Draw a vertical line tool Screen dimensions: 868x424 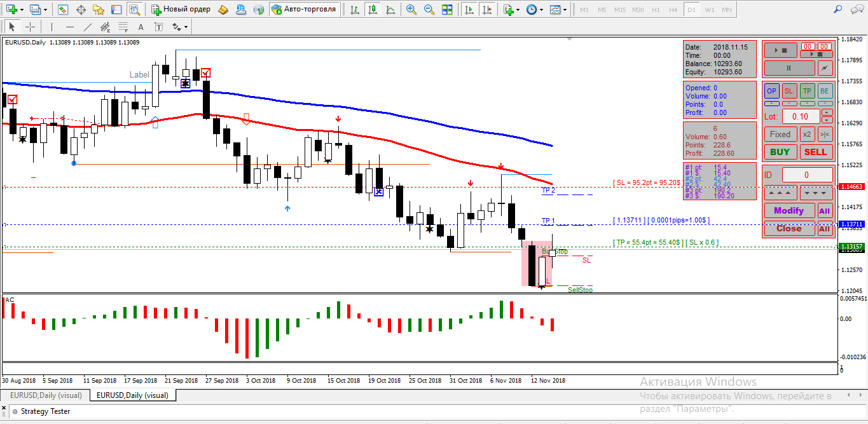(52, 27)
